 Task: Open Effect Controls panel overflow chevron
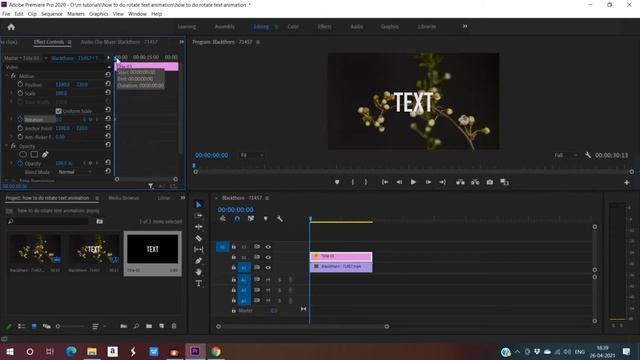click(181, 42)
